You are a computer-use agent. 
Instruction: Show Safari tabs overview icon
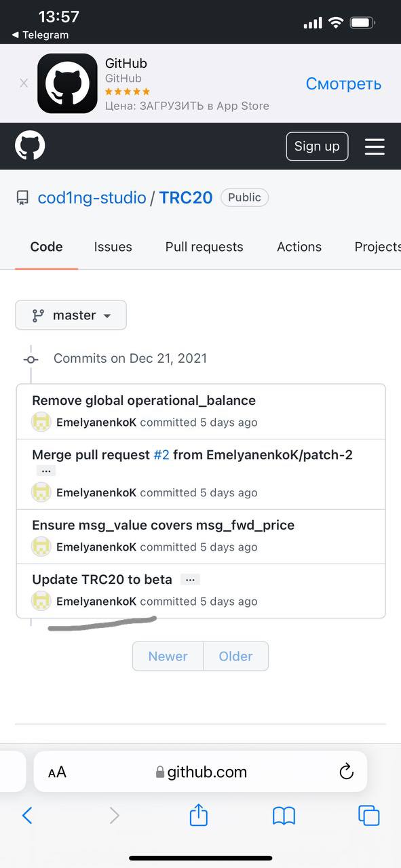(369, 815)
